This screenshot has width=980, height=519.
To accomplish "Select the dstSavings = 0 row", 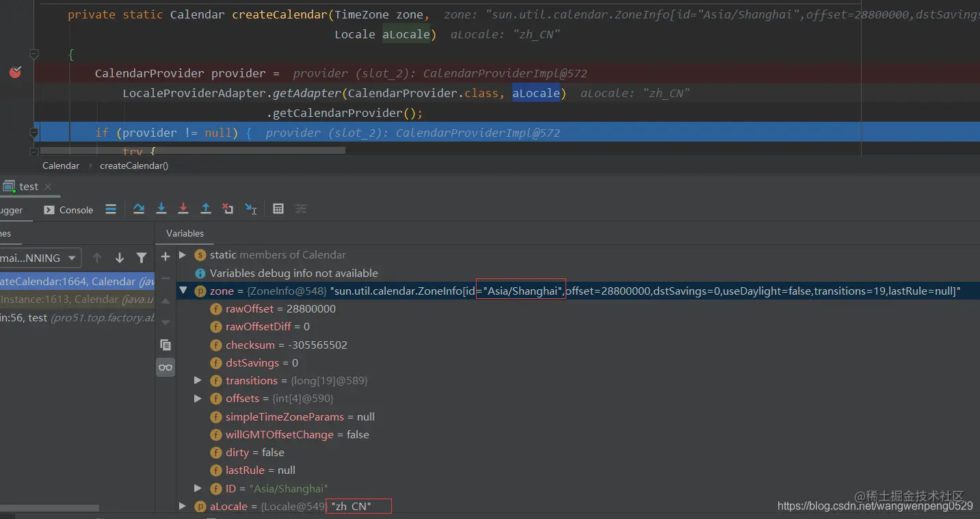I will (578, 362).
